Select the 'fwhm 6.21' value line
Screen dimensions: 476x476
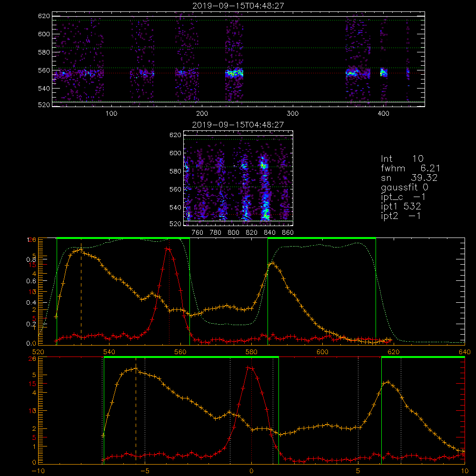click(x=410, y=168)
